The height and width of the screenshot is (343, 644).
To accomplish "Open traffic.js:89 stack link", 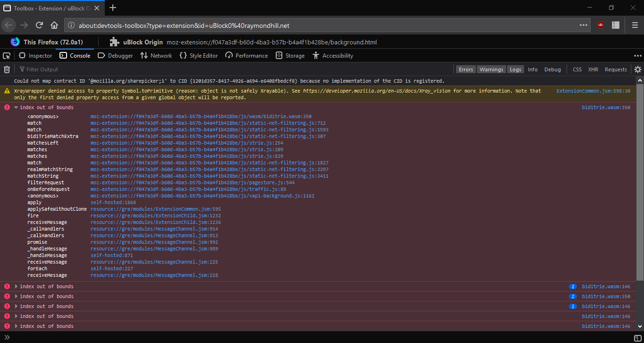I will point(188,189).
